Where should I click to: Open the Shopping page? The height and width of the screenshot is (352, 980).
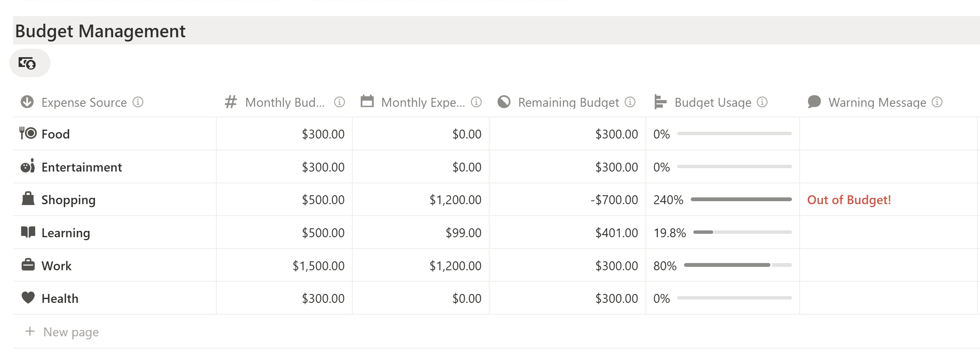[x=69, y=200]
